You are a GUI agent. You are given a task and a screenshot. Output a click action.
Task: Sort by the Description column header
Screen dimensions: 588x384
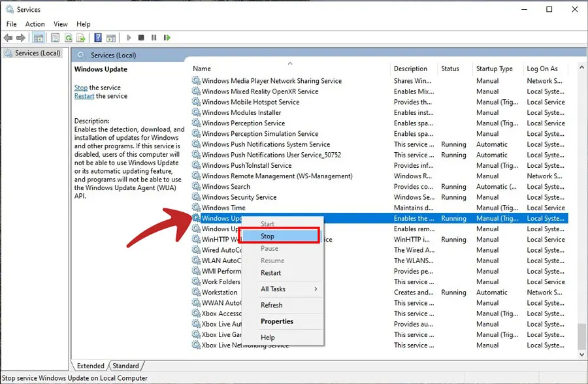click(x=414, y=69)
